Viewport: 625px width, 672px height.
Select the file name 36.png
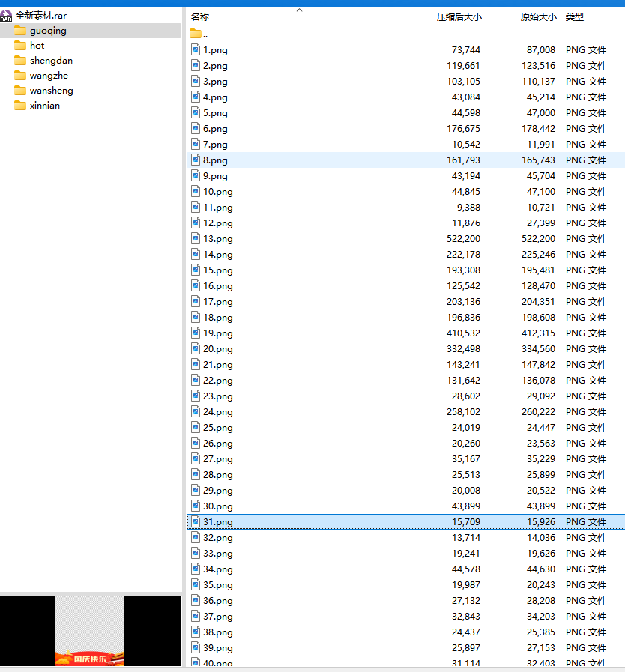click(218, 601)
